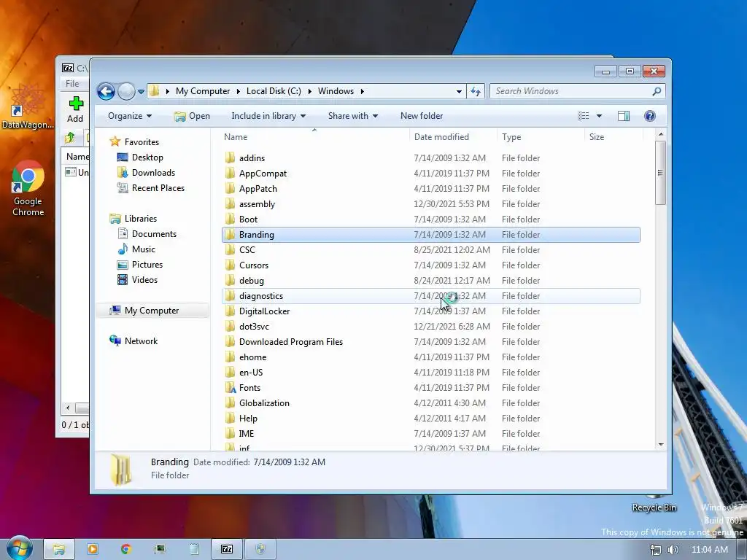Click the New folder button
Viewport: 747px width, 560px height.
[x=422, y=116]
